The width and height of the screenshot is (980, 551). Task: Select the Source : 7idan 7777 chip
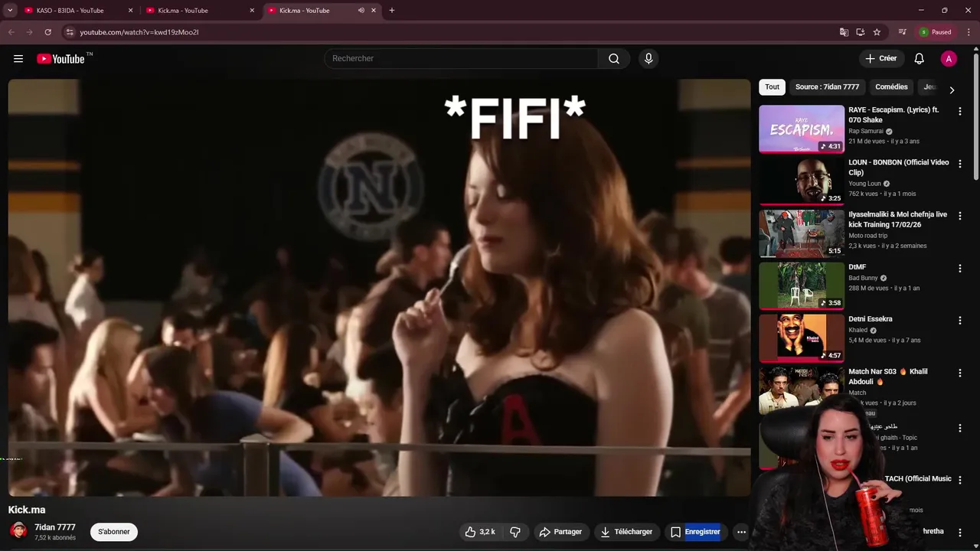tap(827, 87)
